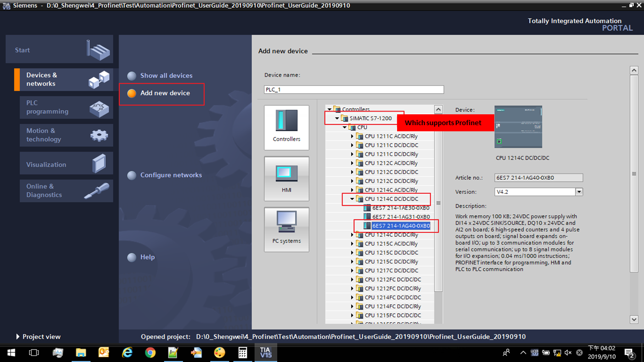Viewport: 644px width, 362px height.
Task: Collapse the SIMATIC S7-1200 node
Action: (337, 118)
